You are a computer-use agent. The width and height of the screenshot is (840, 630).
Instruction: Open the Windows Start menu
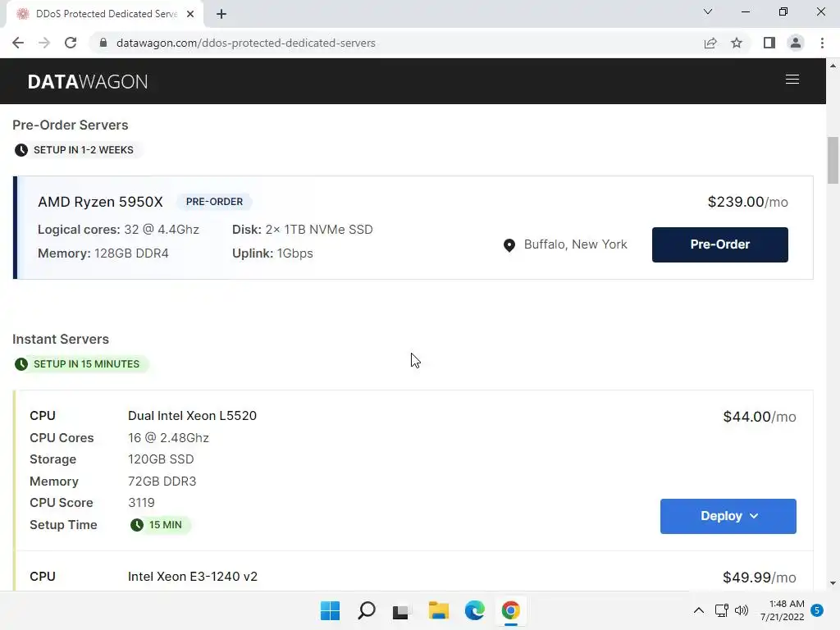coord(330,610)
